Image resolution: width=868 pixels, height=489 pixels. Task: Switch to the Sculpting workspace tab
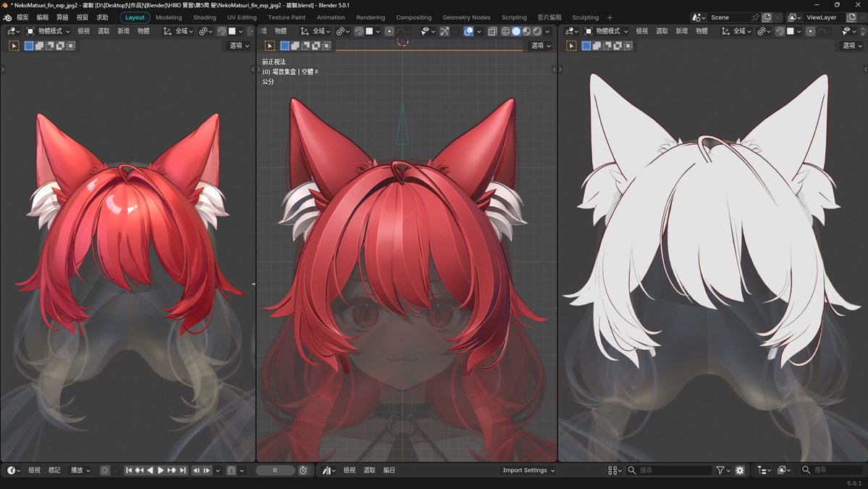[x=585, y=17]
